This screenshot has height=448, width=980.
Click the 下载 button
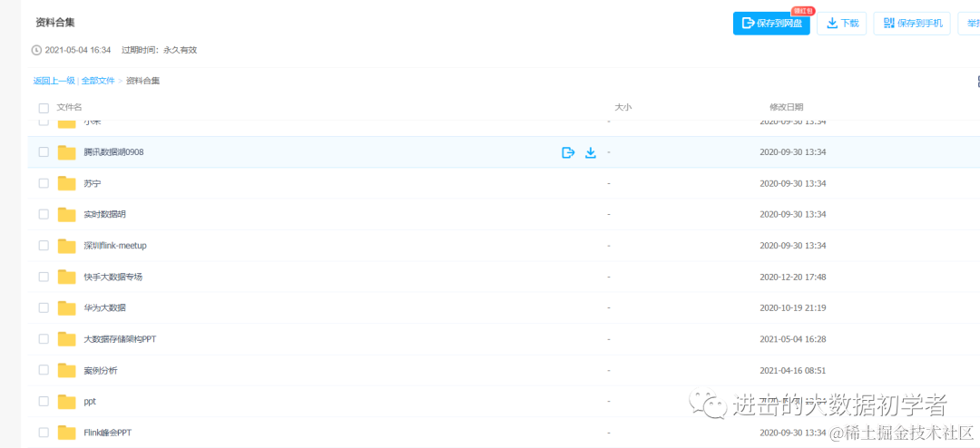pos(842,23)
